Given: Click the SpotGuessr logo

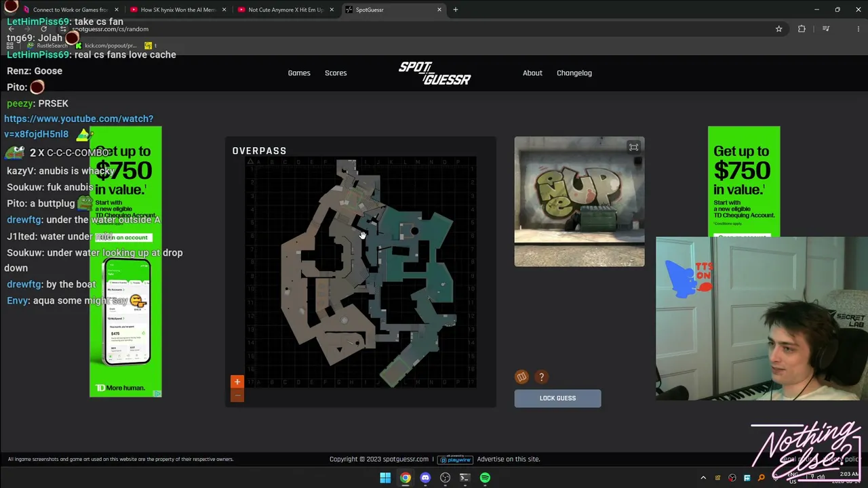Looking at the screenshot, I should pos(435,73).
